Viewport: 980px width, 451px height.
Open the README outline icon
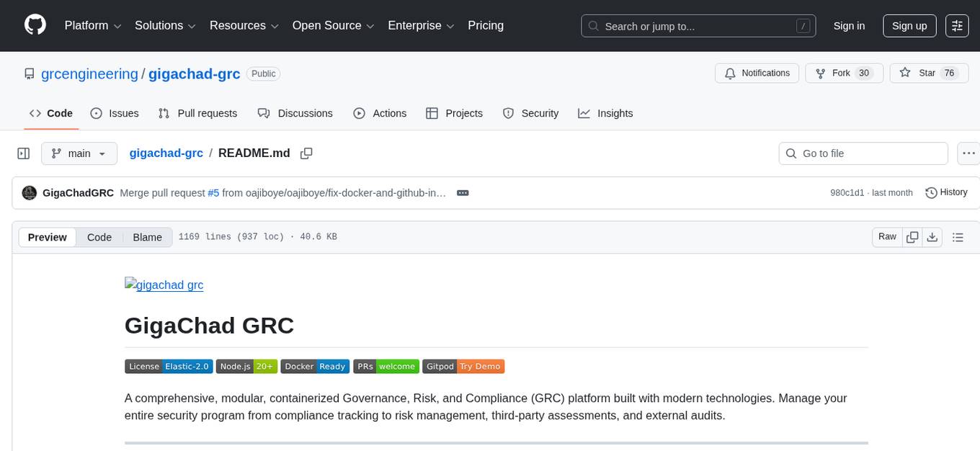[x=958, y=236]
